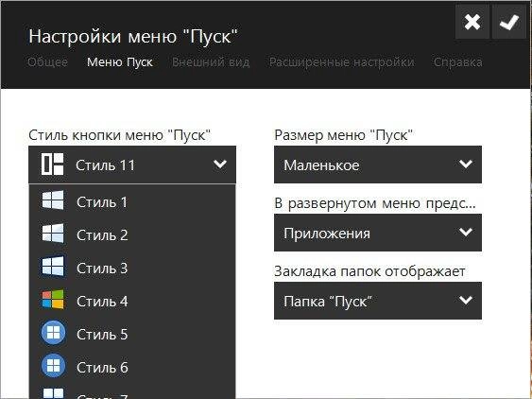Confirm settings with the checkmark icon
Viewport: 532px width, 399px height.
click(508, 23)
